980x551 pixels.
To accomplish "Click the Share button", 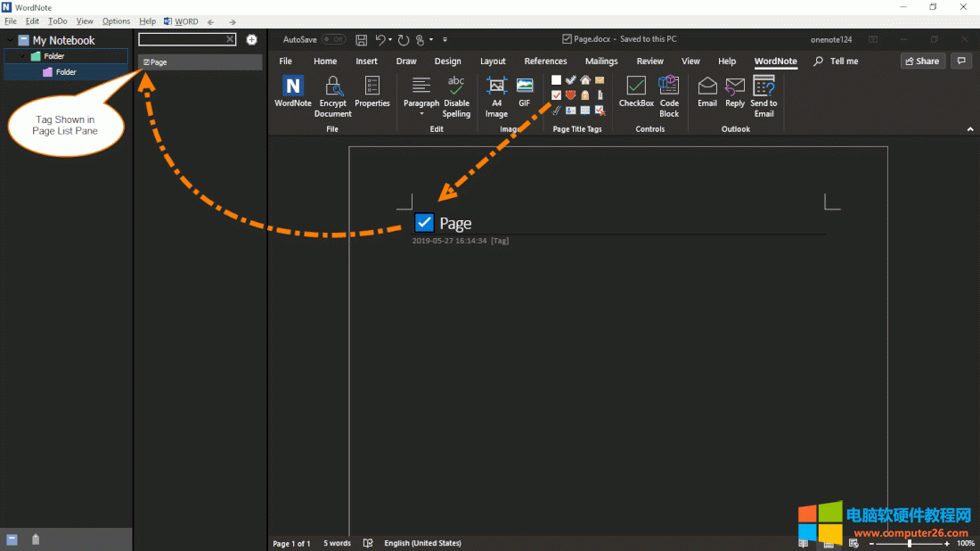I will 922,62.
